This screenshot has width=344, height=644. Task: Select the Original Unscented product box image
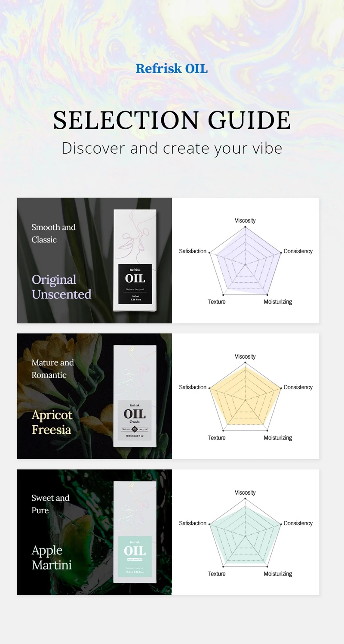135,260
